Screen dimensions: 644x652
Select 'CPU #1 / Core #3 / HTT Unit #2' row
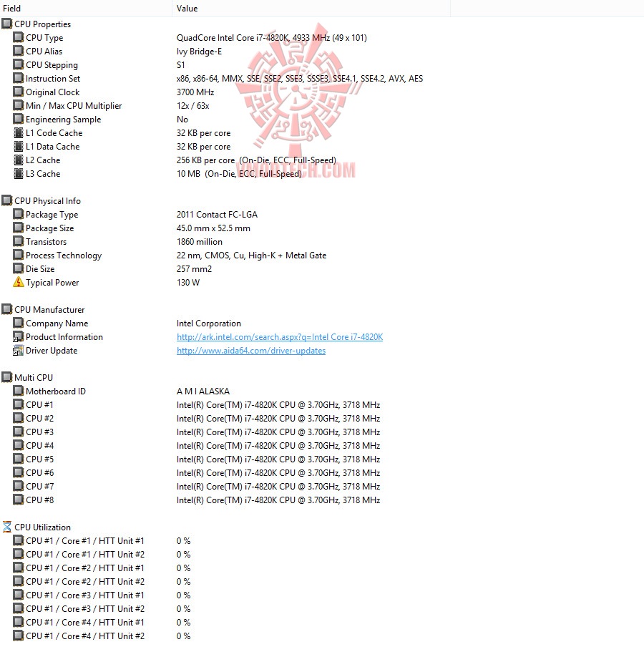click(x=85, y=609)
